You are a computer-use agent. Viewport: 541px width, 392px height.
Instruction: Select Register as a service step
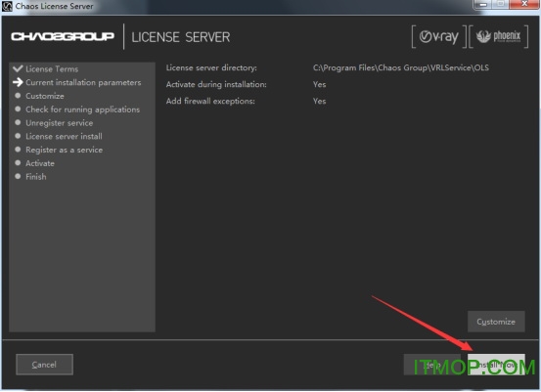coord(65,150)
